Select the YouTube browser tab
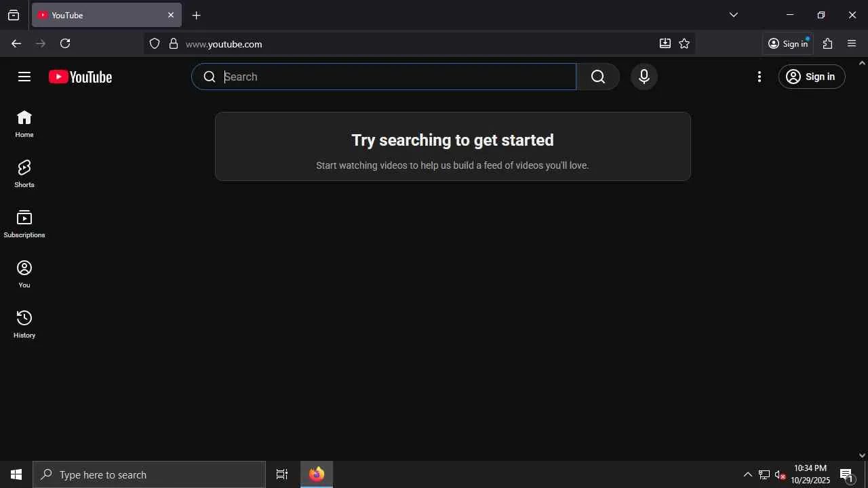868x488 pixels. (106, 15)
